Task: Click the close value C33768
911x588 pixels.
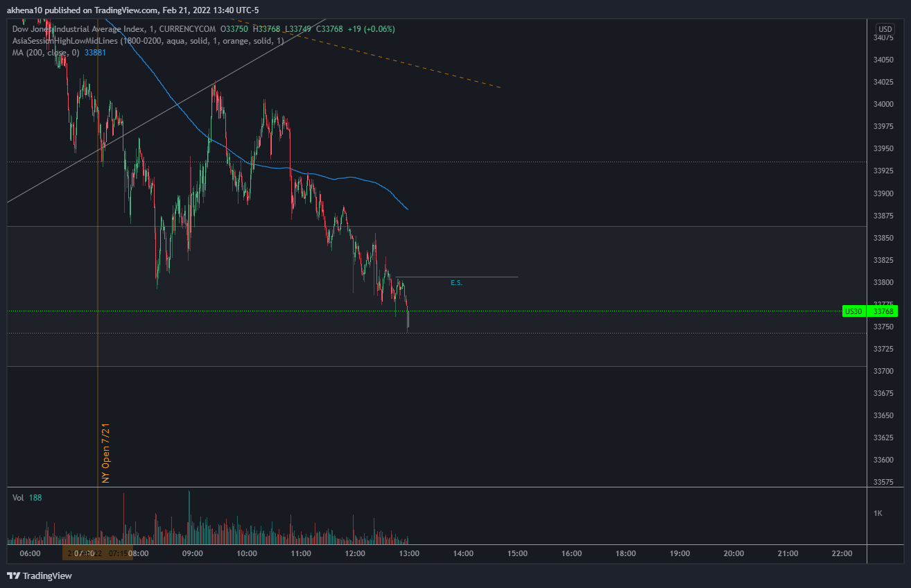Action: (329, 29)
